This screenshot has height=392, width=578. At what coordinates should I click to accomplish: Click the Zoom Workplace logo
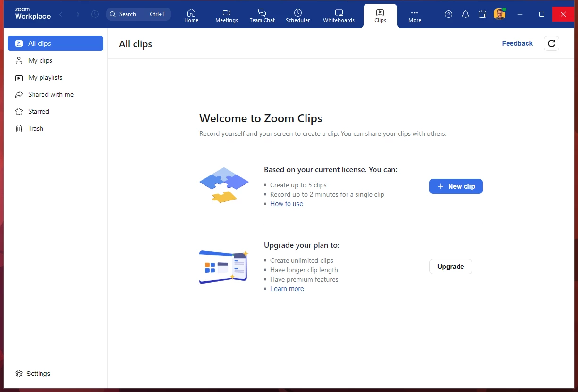33,14
